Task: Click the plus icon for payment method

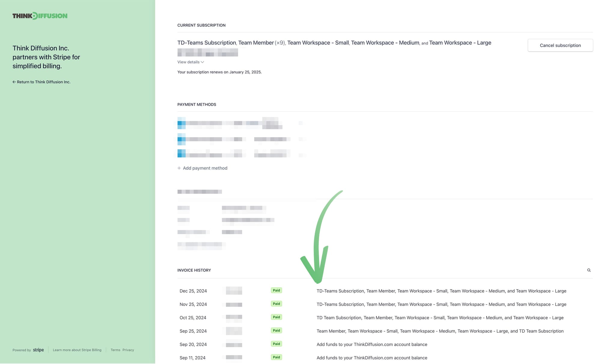Action: coord(179,168)
